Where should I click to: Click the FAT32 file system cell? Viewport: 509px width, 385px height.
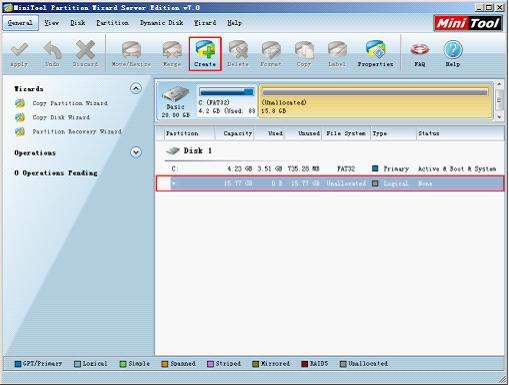point(346,169)
